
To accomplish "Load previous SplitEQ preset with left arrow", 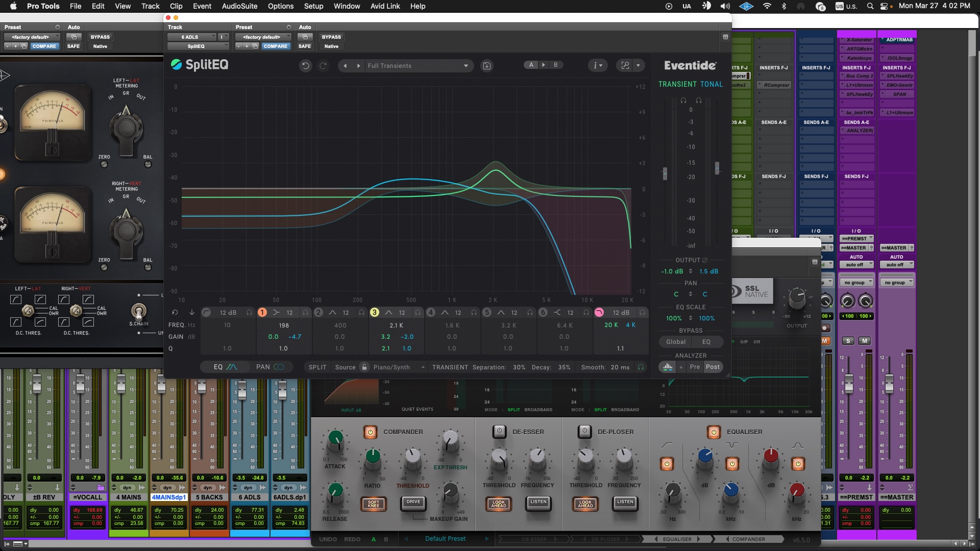I will (x=346, y=66).
